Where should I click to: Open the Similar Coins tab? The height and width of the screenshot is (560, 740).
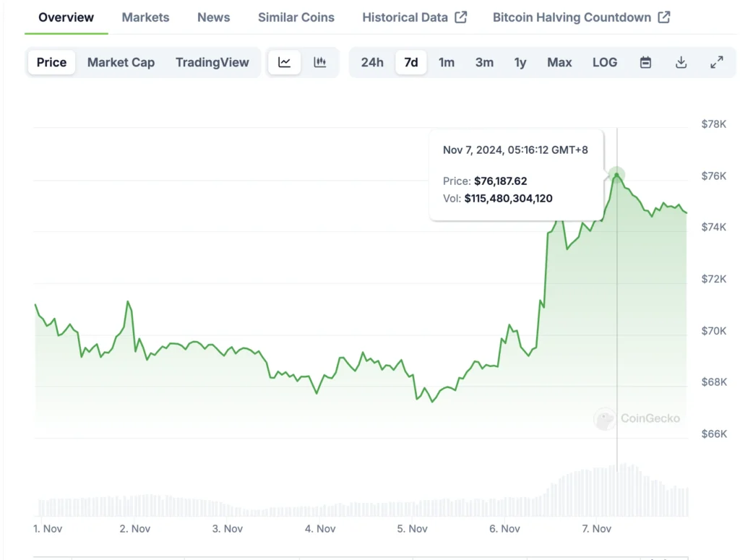click(296, 17)
